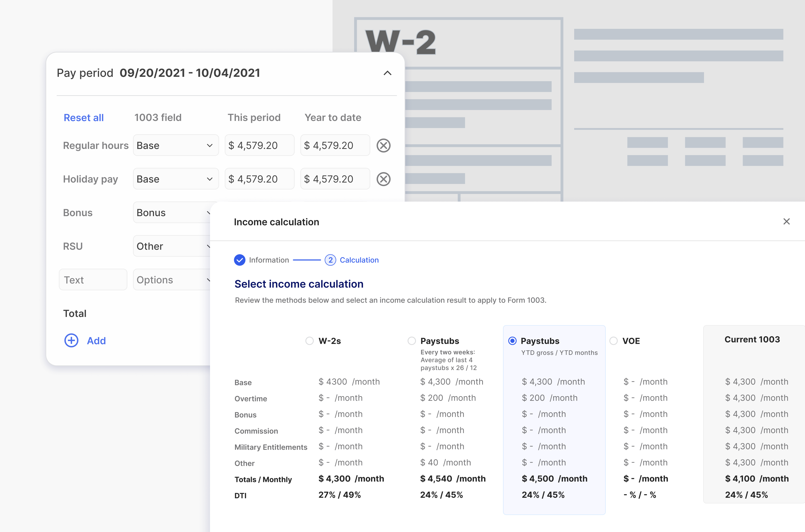The image size is (805, 532).
Task: Click the Military Entitlements row label
Action: pyautogui.click(x=271, y=447)
